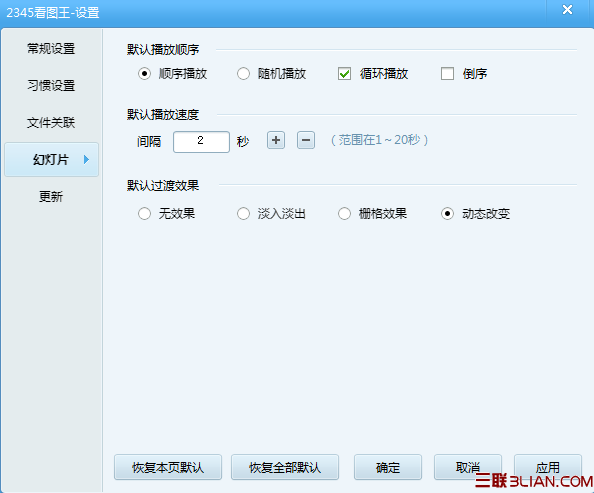
Task: Click the 取消 button
Action: pyautogui.click(x=468, y=467)
